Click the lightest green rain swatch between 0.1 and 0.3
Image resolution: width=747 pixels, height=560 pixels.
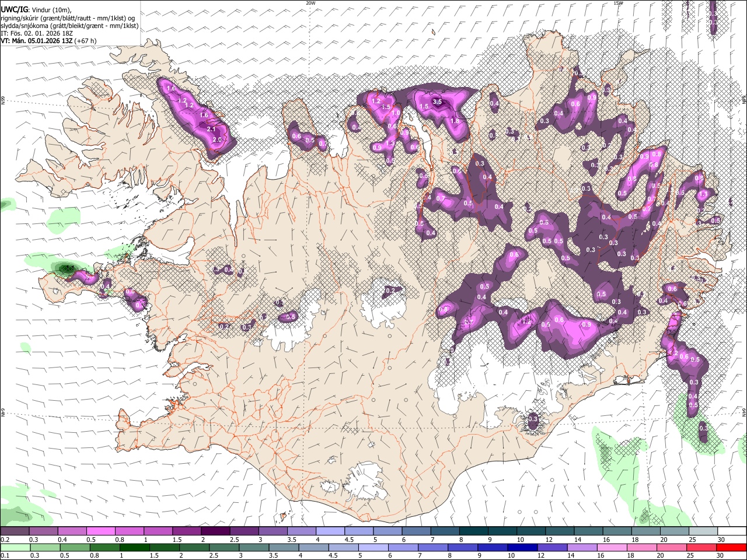[x=15, y=547]
